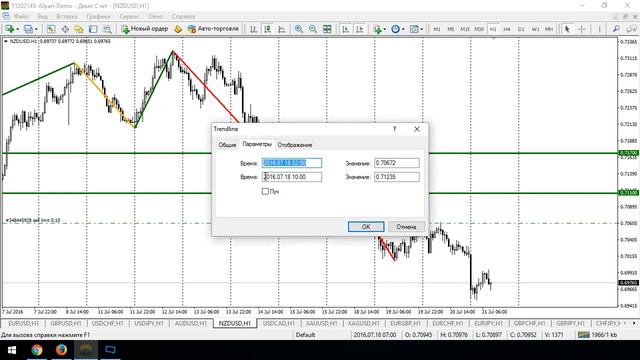Expand the Profiles dropdown arrow
Screen dimensions: 640x360
pyautogui.click(x=36, y=29)
